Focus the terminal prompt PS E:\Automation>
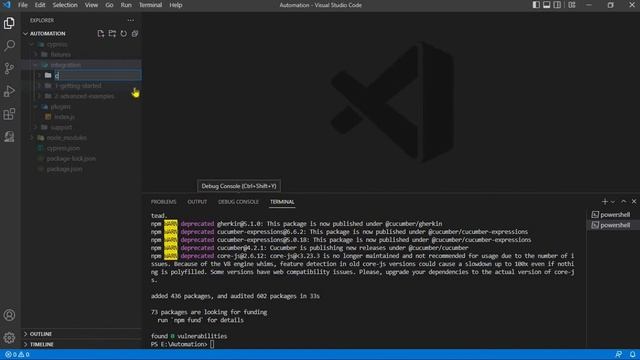Screen dimensions: 640x360 pyautogui.click(x=179, y=344)
